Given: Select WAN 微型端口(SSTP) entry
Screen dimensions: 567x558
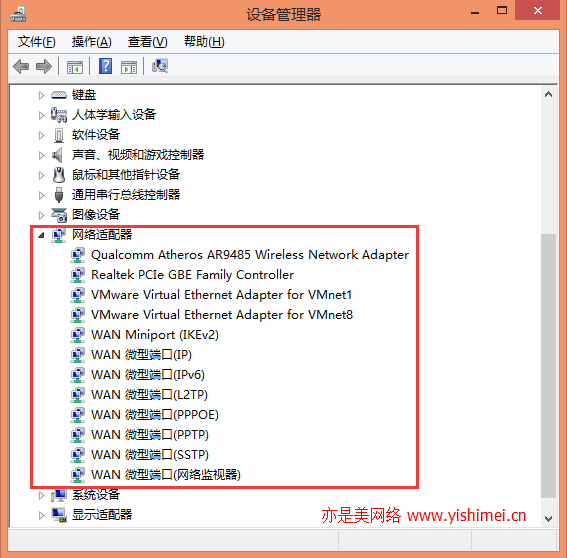Looking at the screenshot, I should point(150,455).
